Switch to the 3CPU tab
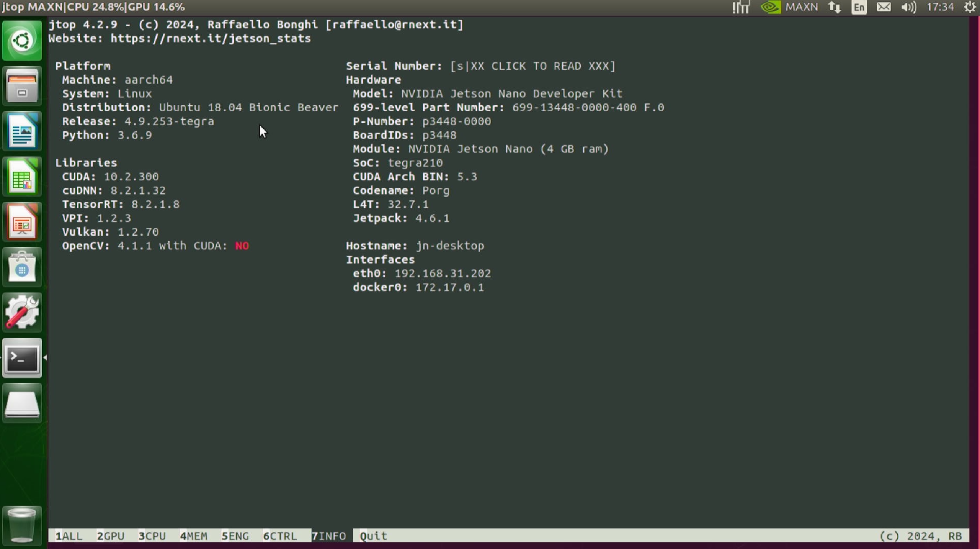980x549 pixels. tap(152, 536)
